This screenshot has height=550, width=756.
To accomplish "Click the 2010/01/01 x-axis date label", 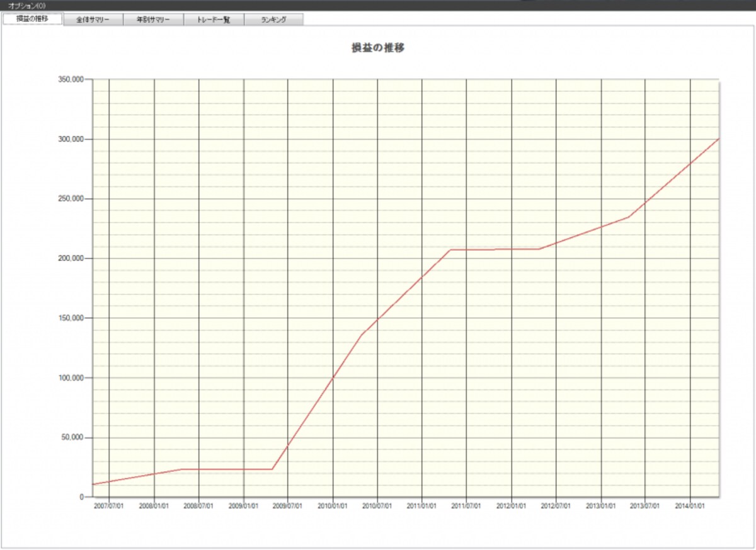I will pyautogui.click(x=333, y=505).
